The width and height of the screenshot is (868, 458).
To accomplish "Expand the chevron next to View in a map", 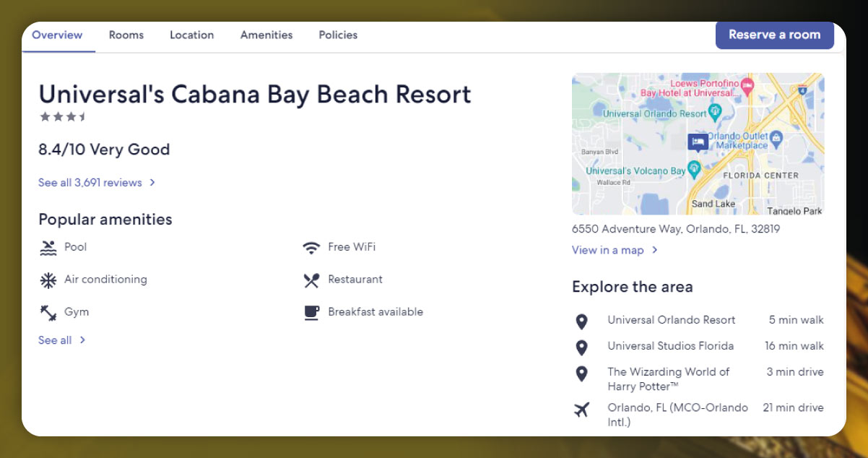I will 654,250.
